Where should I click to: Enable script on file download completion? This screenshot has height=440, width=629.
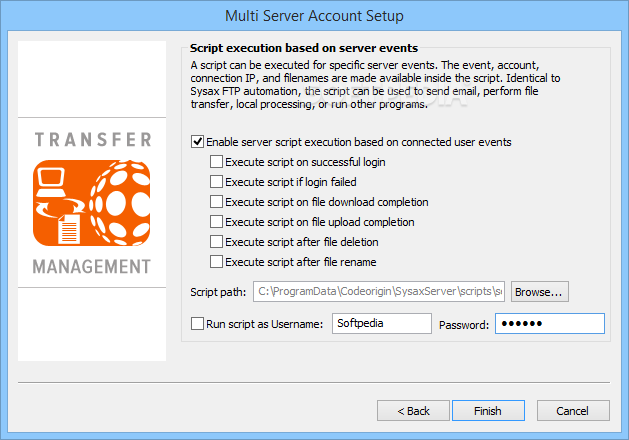pos(217,202)
